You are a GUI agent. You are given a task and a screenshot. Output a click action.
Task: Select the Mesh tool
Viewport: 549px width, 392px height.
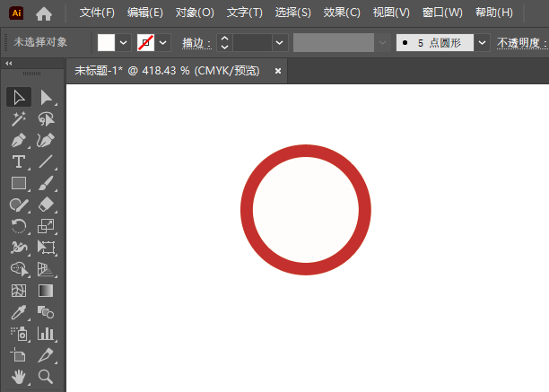(x=19, y=291)
